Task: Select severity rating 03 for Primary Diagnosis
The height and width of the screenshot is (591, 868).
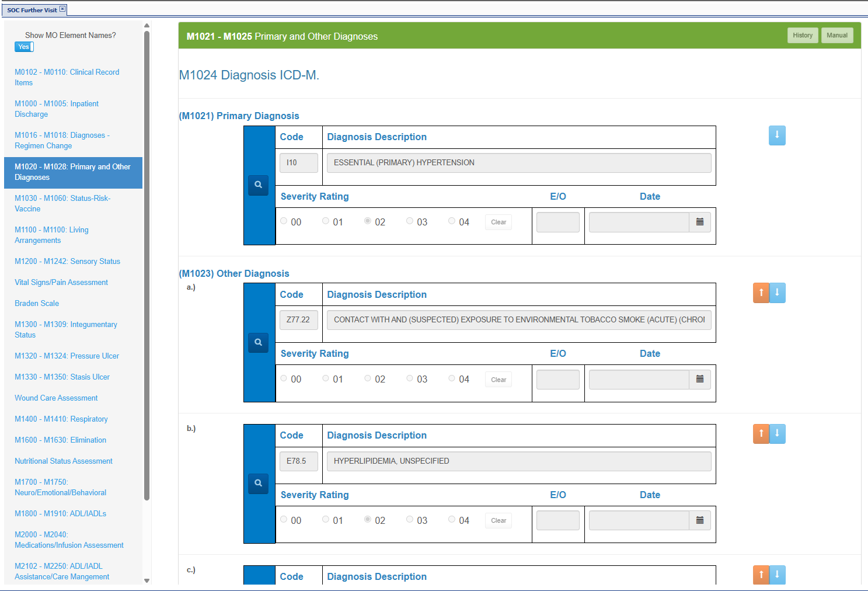Action: pyautogui.click(x=410, y=221)
